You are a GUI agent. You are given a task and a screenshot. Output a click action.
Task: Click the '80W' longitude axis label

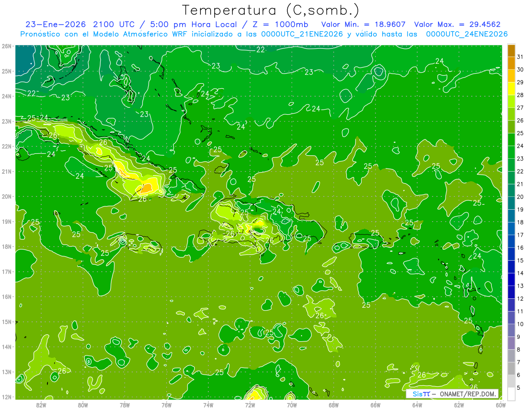click(x=82, y=405)
